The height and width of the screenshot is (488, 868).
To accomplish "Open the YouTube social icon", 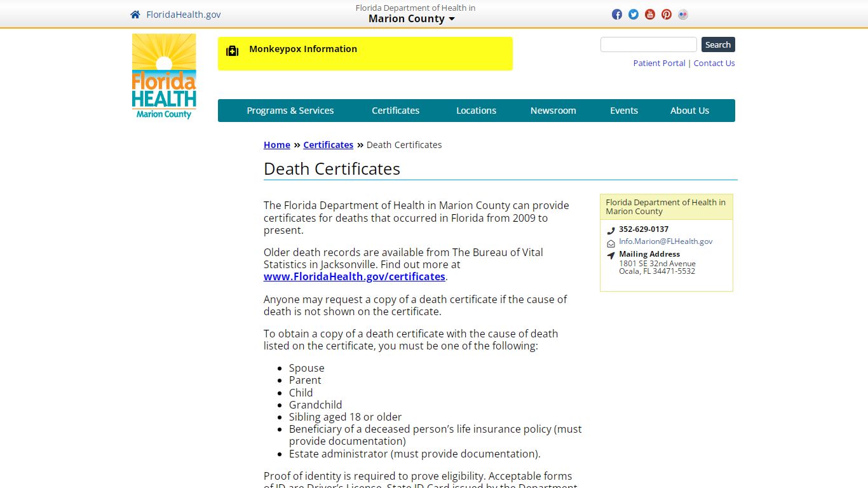I will click(x=650, y=15).
